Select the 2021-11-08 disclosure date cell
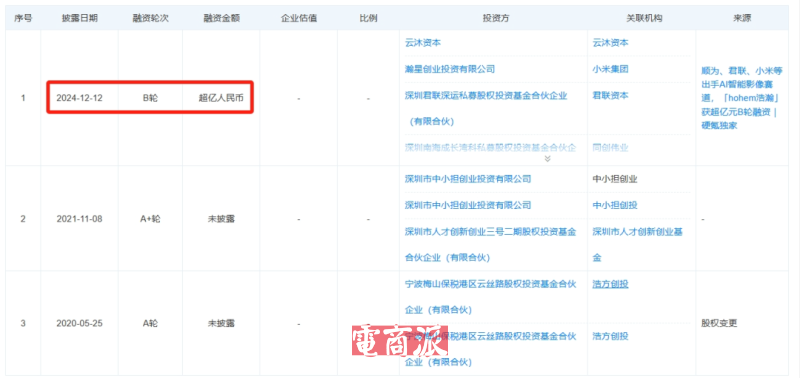The height and width of the screenshot is (378, 800). tap(79, 219)
